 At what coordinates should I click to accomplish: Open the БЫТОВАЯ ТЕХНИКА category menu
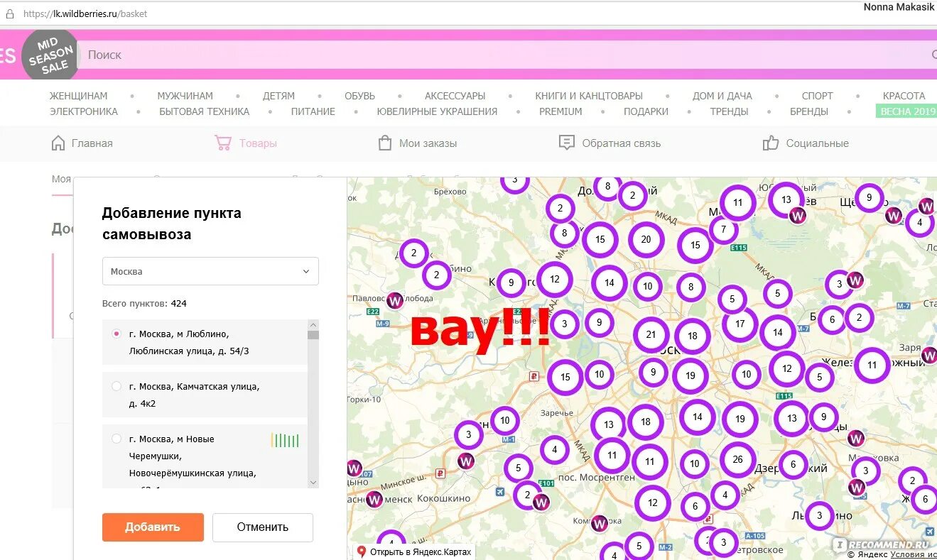pos(204,111)
